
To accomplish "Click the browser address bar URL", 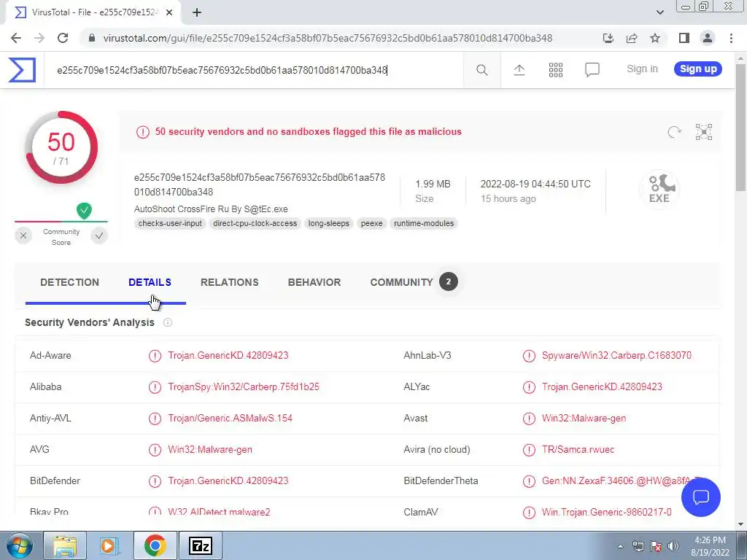I will (328, 38).
